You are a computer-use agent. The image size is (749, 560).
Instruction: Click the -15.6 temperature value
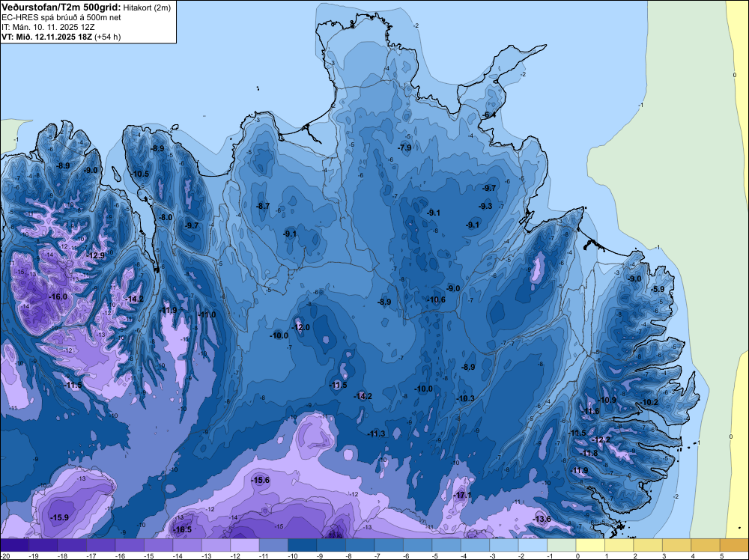point(261,481)
